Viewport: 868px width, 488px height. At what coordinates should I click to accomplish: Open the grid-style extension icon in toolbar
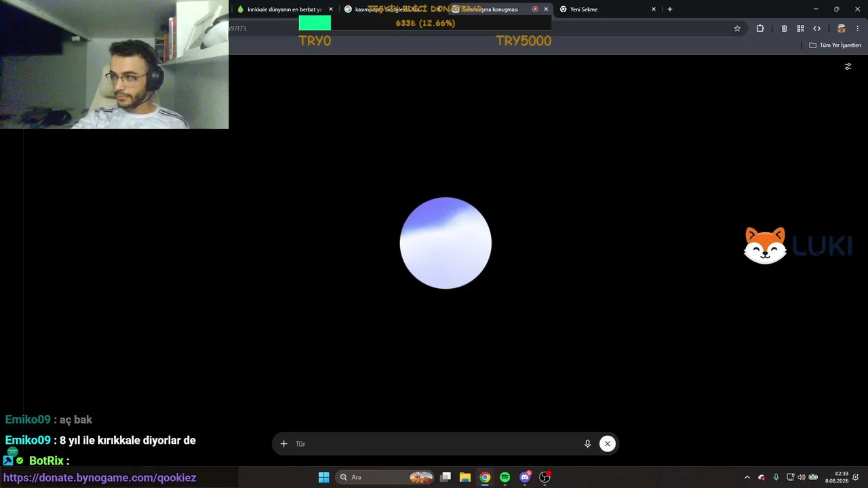click(x=800, y=28)
